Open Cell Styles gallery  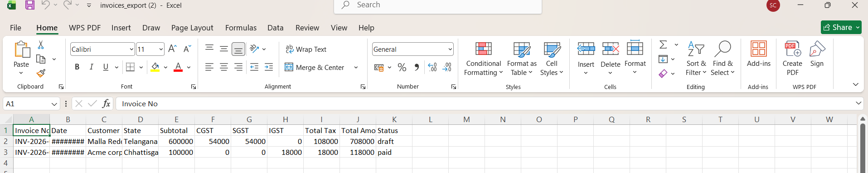(552, 59)
